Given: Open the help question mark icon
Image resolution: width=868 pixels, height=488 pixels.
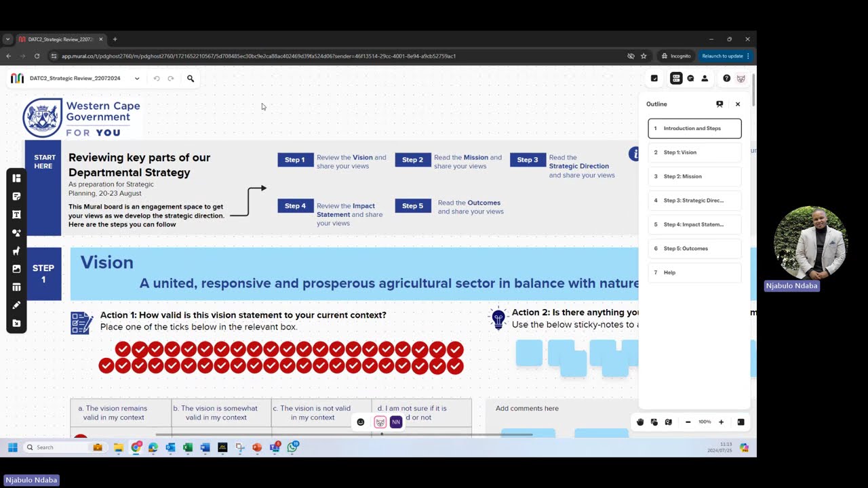Looking at the screenshot, I should tap(726, 79).
